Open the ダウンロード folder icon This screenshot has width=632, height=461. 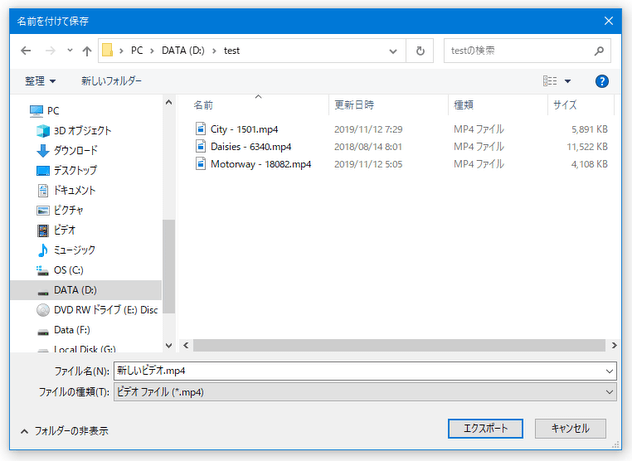pyautogui.click(x=43, y=151)
